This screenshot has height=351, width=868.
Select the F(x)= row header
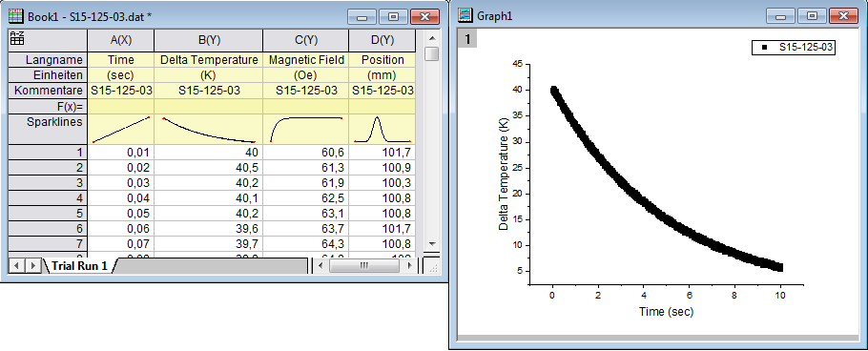(x=48, y=106)
